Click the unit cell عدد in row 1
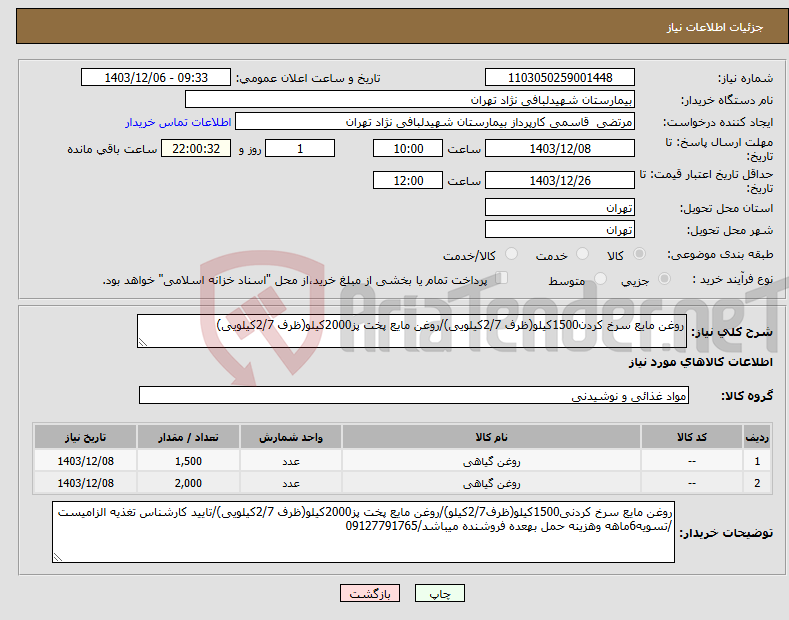This screenshot has height=620, width=789. pos(291,461)
